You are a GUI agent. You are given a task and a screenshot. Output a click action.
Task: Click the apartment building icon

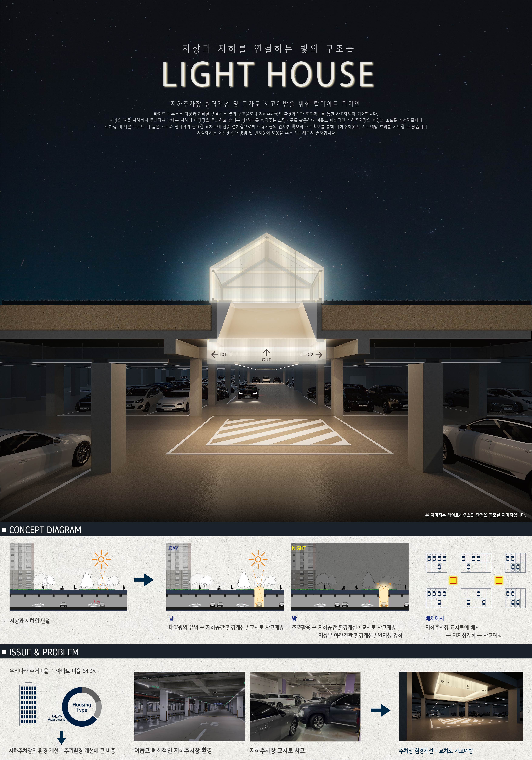click(x=29, y=704)
